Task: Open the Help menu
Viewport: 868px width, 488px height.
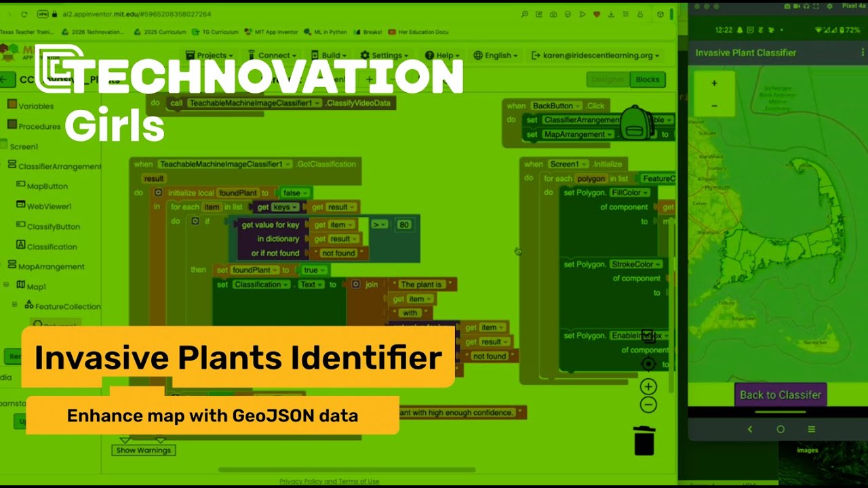Action: pyautogui.click(x=442, y=56)
